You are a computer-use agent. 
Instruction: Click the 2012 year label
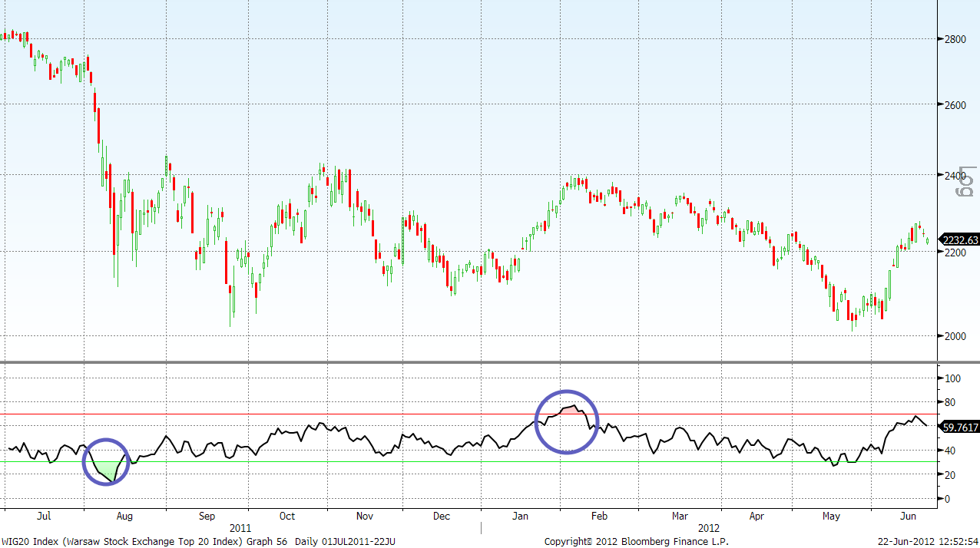click(x=708, y=528)
